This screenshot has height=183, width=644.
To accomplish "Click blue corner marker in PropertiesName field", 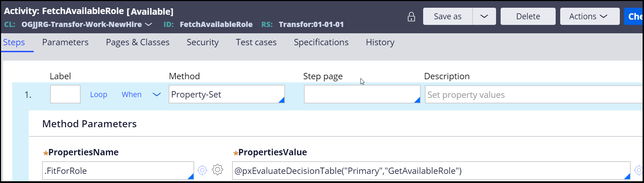I will click(191, 176).
